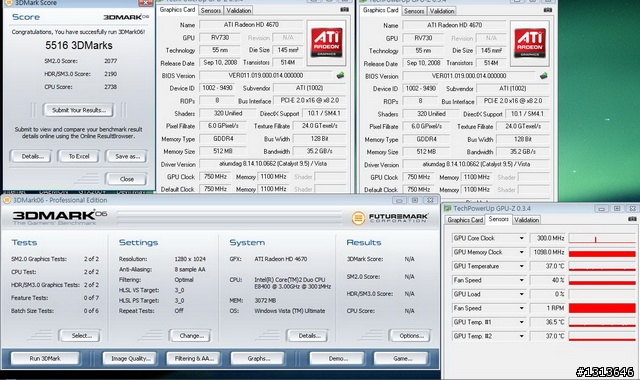640x380 pixels.
Task: Click the 3DMark06 Professional Edition title icon
Action: [x=7, y=200]
